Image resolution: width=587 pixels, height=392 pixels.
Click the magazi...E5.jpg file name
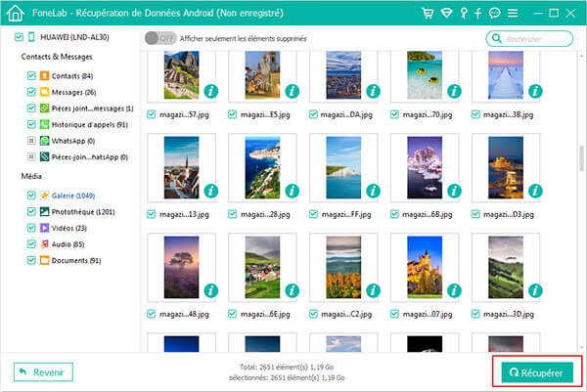[265, 114]
